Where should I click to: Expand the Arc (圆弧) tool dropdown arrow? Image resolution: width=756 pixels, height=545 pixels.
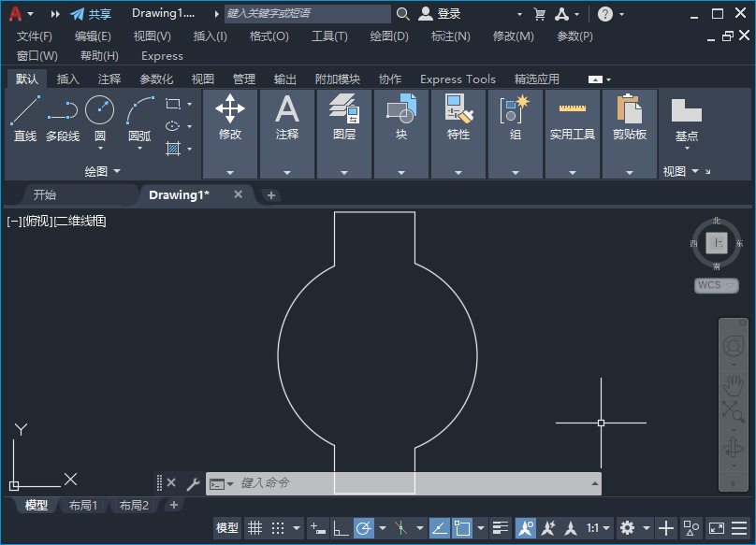[139, 149]
